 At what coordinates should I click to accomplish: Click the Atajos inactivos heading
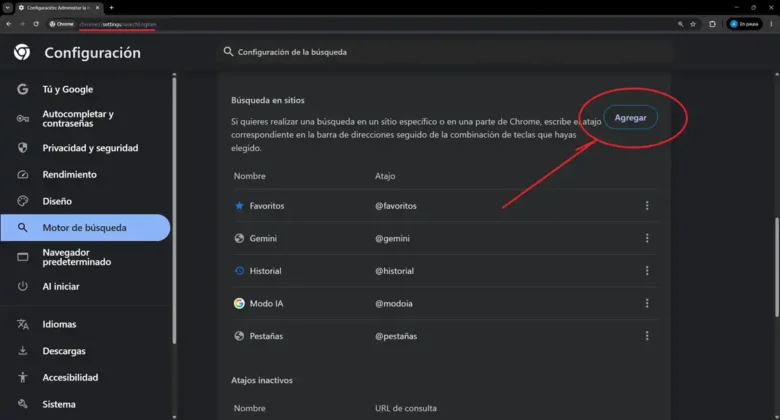(x=262, y=380)
